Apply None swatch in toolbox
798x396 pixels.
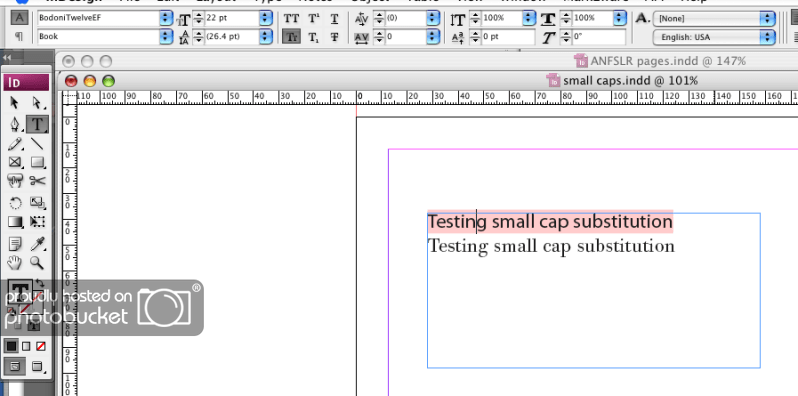pyautogui.click(x=41, y=347)
